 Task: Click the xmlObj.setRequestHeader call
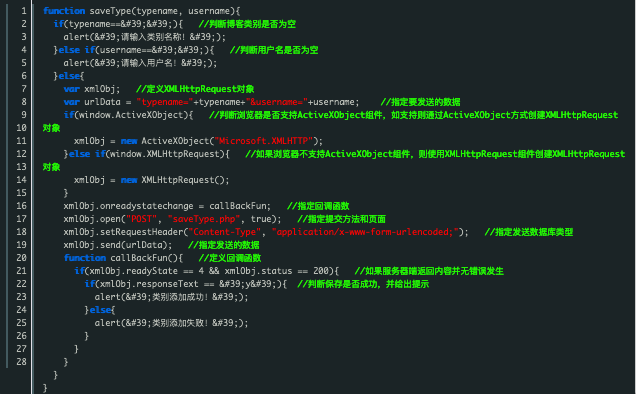pyautogui.click(x=266, y=232)
